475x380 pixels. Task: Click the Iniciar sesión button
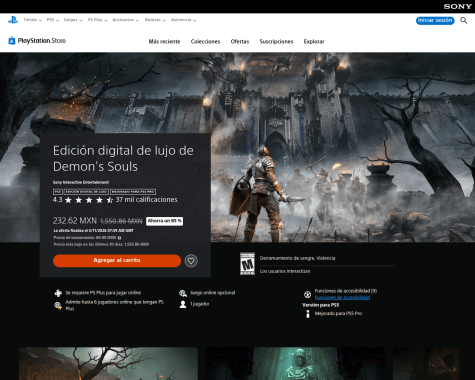point(435,21)
